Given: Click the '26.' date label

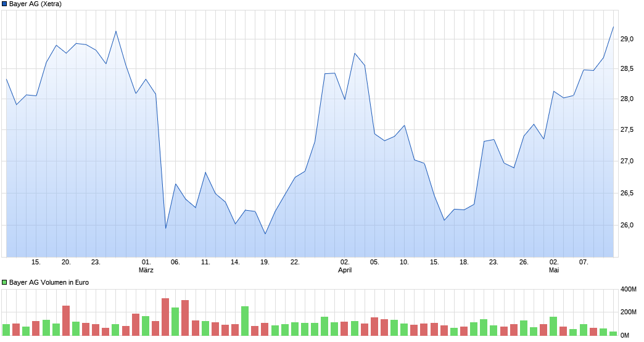Looking at the screenshot, I should tap(524, 262).
